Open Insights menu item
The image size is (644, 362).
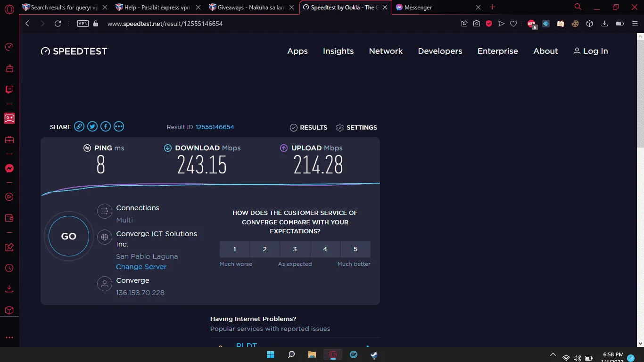(338, 51)
